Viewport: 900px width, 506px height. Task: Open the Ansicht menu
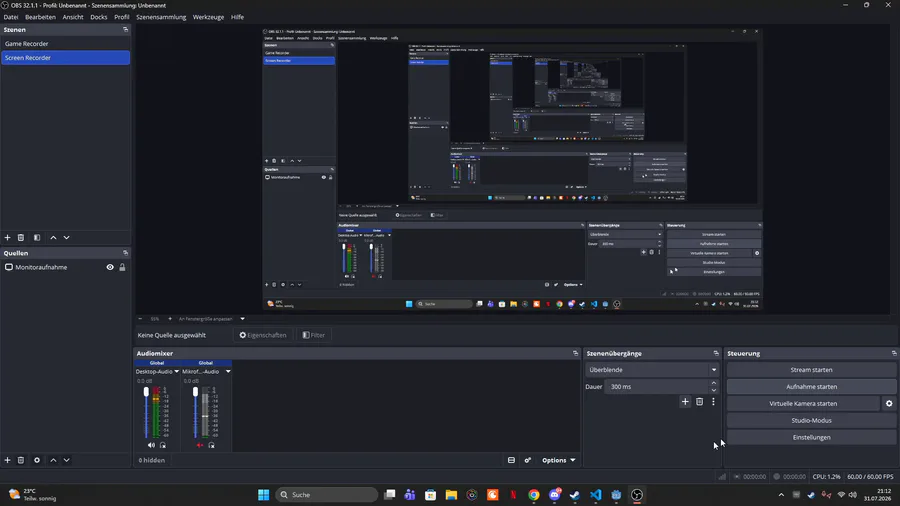click(73, 17)
